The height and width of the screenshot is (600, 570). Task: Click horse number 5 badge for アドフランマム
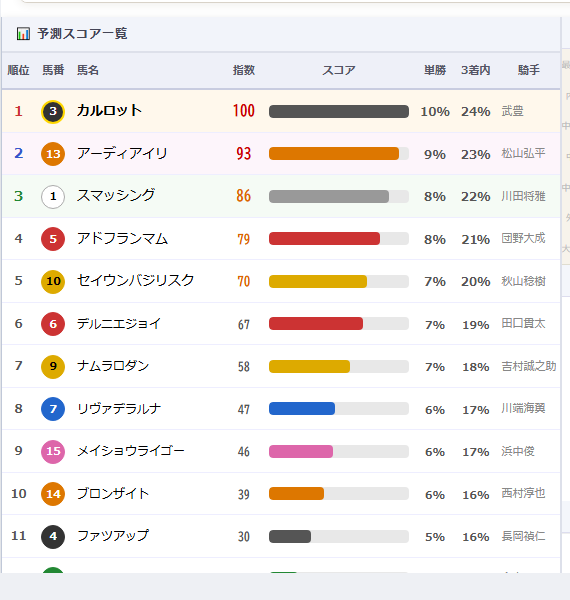[53, 239]
